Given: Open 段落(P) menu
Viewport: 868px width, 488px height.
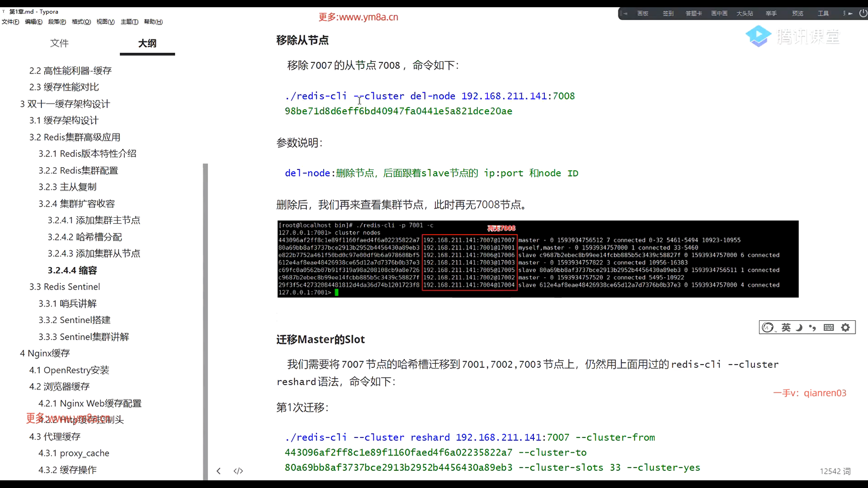Looking at the screenshot, I should [57, 22].
